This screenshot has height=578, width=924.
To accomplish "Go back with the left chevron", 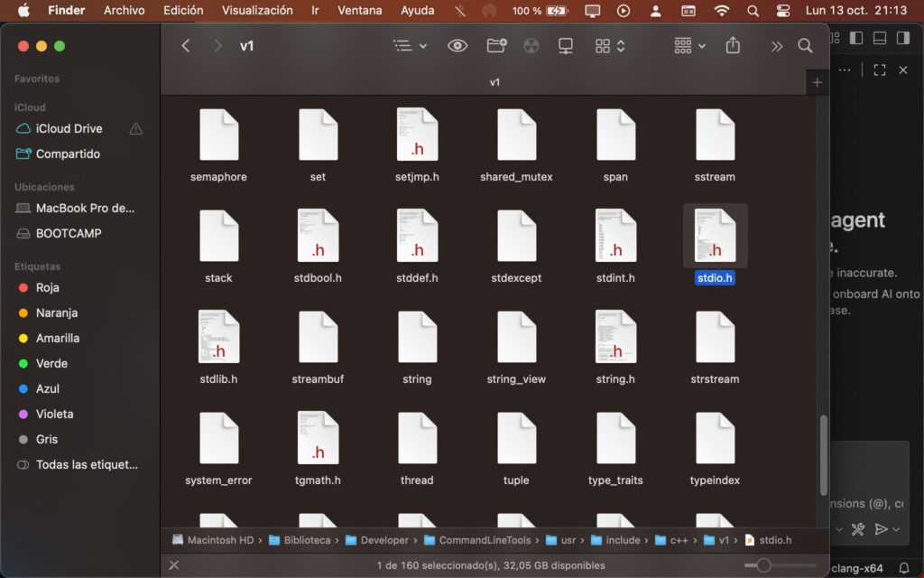I will [x=186, y=46].
